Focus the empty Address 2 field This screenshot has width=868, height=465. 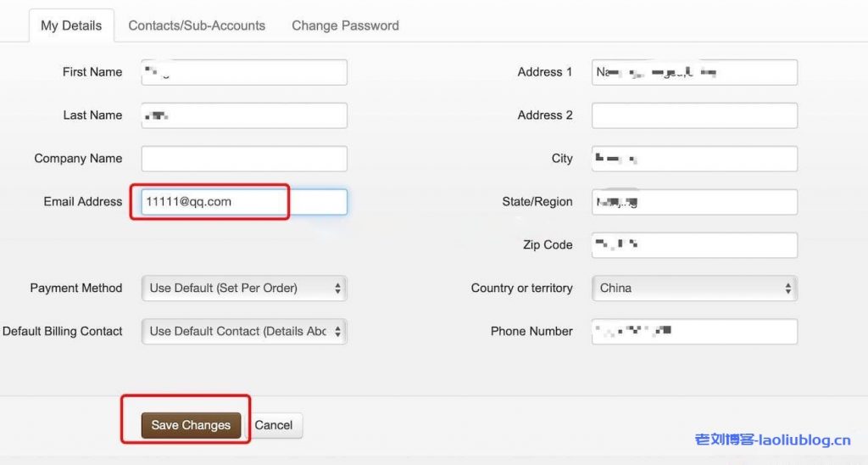[694, 115]
